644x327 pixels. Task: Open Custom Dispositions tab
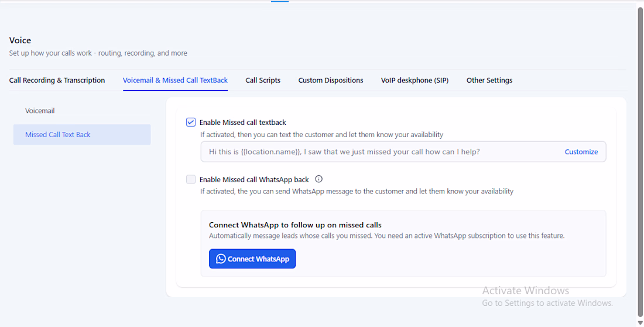pos(331,80)
